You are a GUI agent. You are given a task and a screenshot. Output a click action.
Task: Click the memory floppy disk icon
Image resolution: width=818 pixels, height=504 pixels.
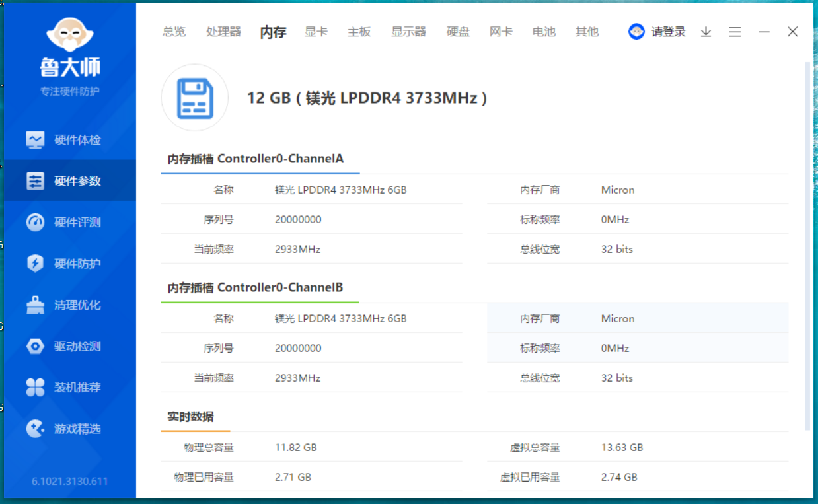(195, 98)
